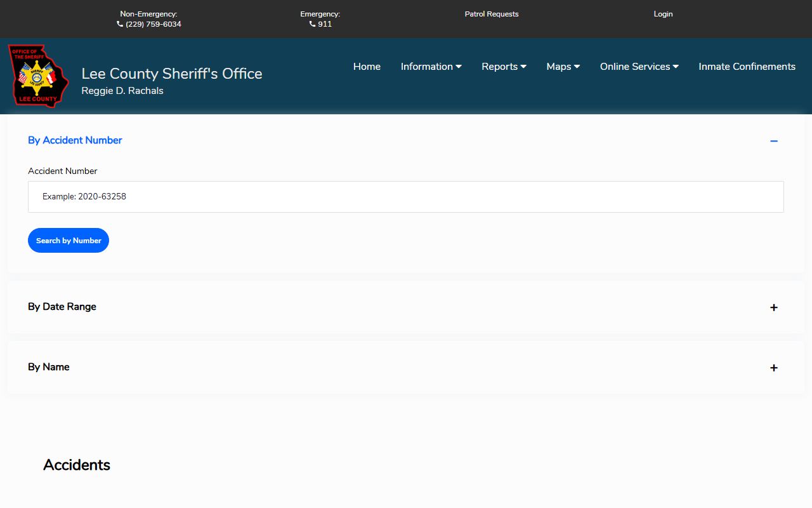Image resolution: width=812 pixels, height=508 pixels.
Task: Click the Accidents heading text
Action: coord(77,465)
